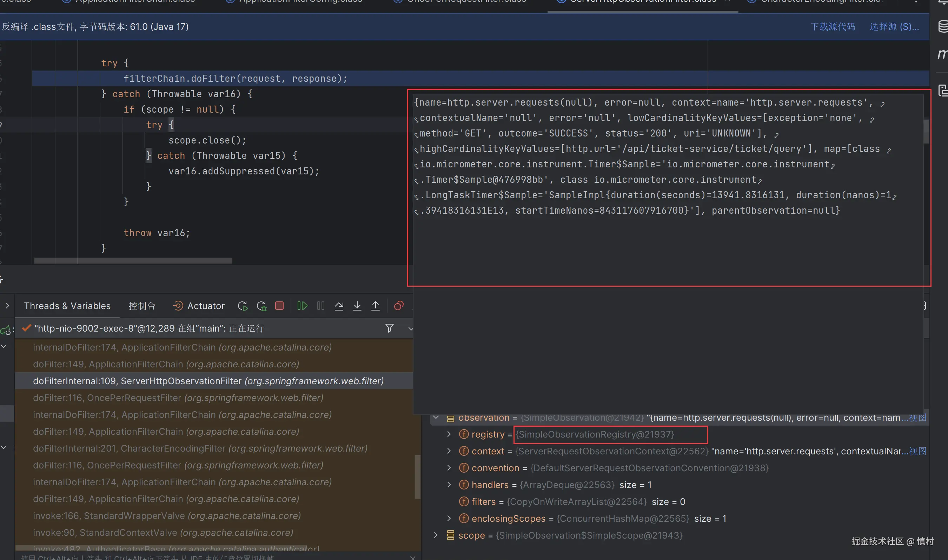Viewport: 948px width, 560px height.
Task: Switch to the 控制台 console tab
Action: (141, 306)
